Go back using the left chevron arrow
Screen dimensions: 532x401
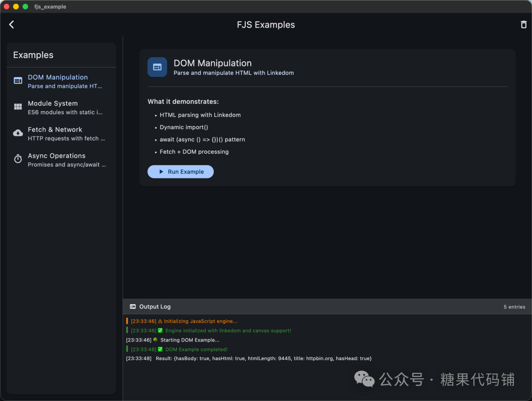point(11,25)
